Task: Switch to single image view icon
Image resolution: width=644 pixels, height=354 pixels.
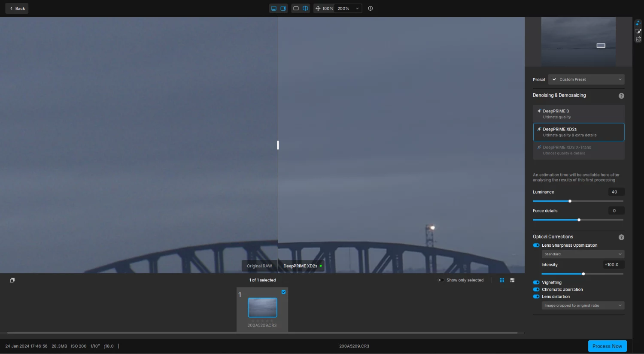Action: tap(295, 8)
